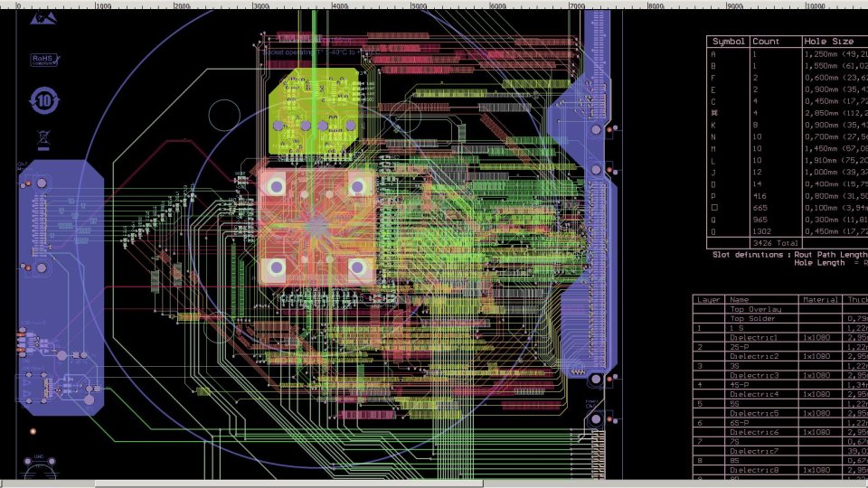Image resolution: width=868 pixels, height=488 pixels.
Task: Click the 5S layer name
Action: click(x=734, y=404)
